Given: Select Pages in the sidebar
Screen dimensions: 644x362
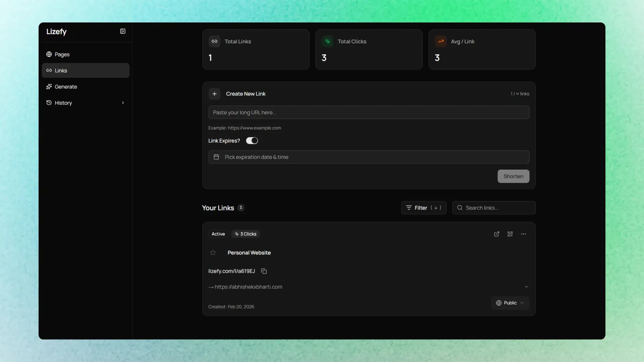Looking at the screenshot, I should (62, 54).
